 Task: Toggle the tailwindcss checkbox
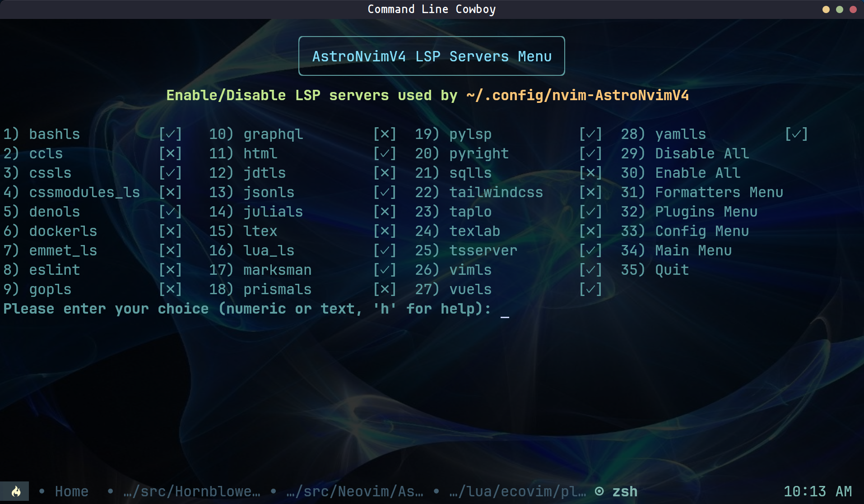point(590,192)
